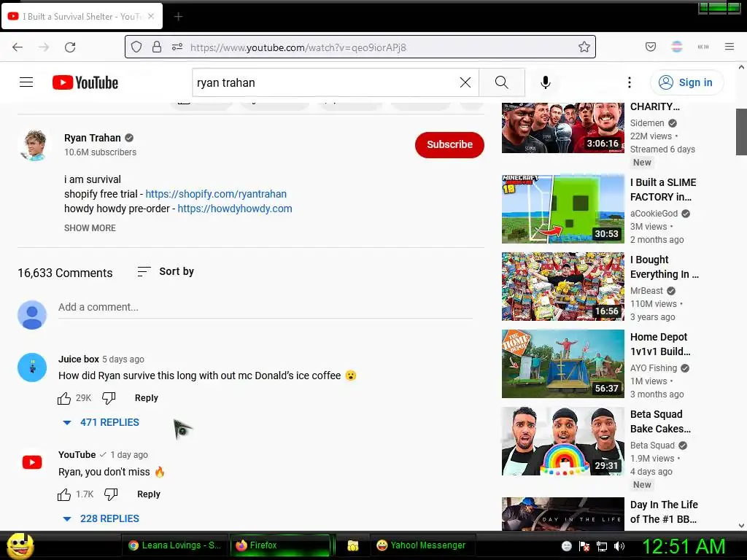
Task: Switch to Yahoo! Messenger taskbar item
Action: (x=421, y=545)
